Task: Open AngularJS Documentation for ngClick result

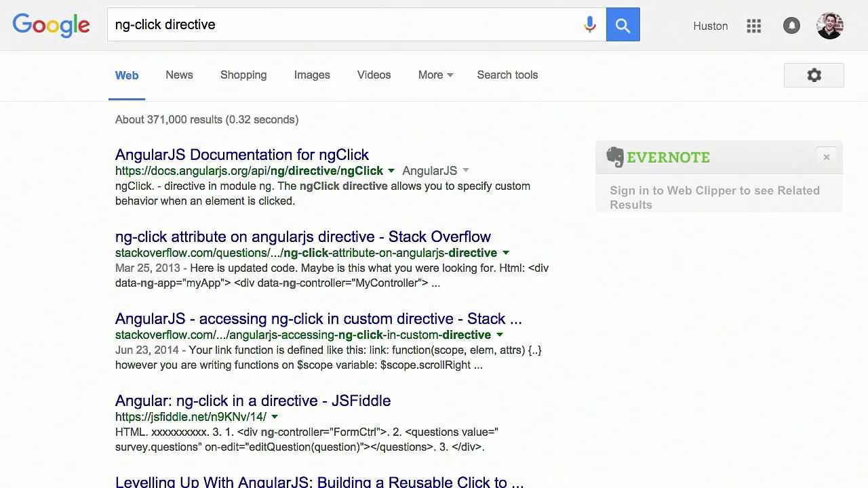Action: click(242, 155)
